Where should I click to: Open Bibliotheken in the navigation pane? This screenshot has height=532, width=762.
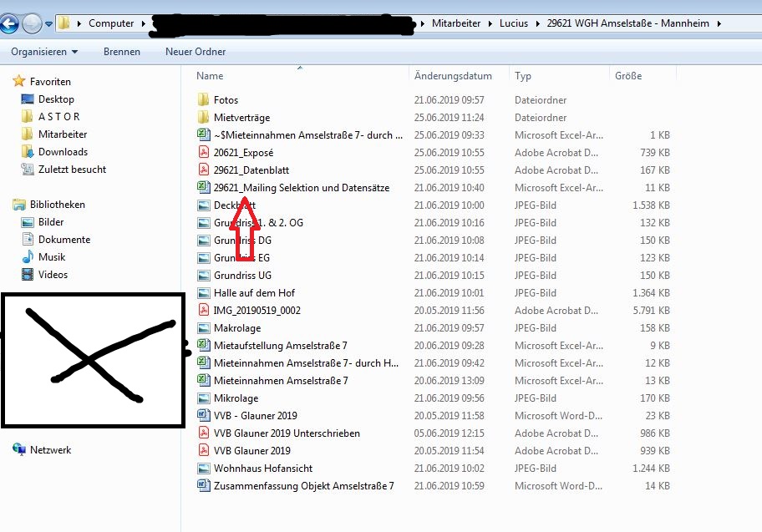(x=58, y=205)
